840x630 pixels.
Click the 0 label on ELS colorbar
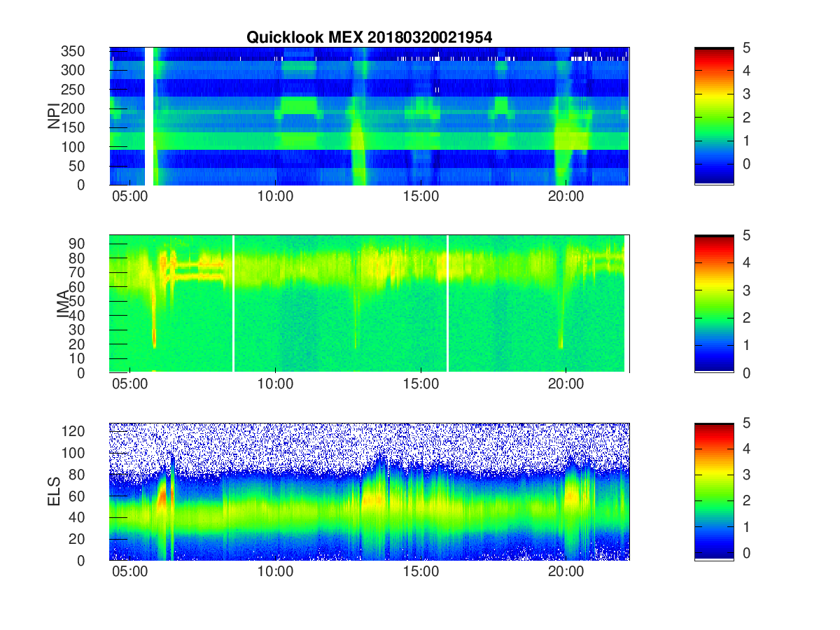[x=746, y=552]
